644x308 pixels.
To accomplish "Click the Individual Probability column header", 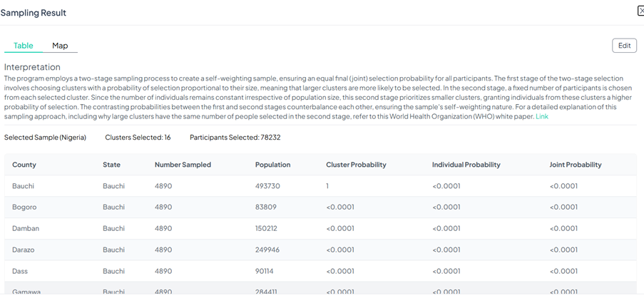I will pyautogui.click(x=466, y=165).
